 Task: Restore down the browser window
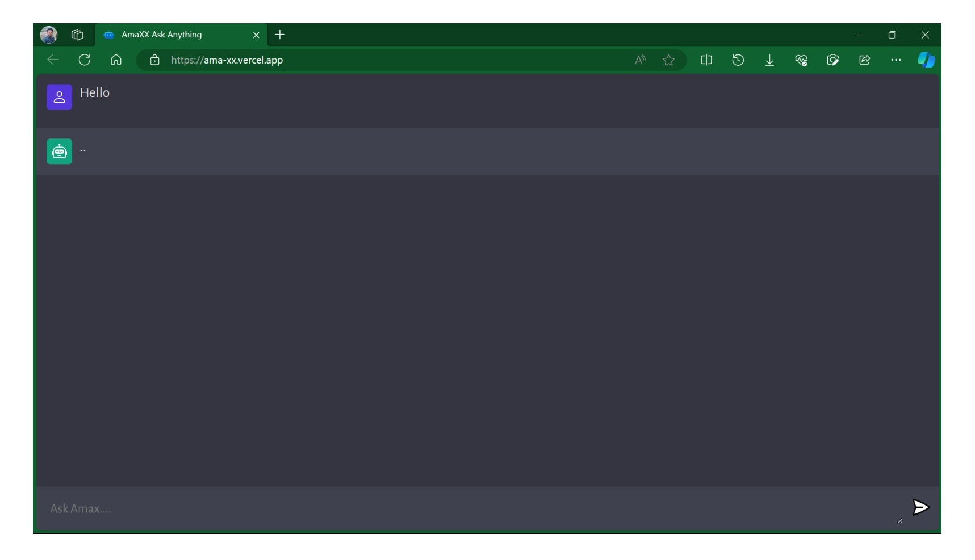click(x=892, y=35)
